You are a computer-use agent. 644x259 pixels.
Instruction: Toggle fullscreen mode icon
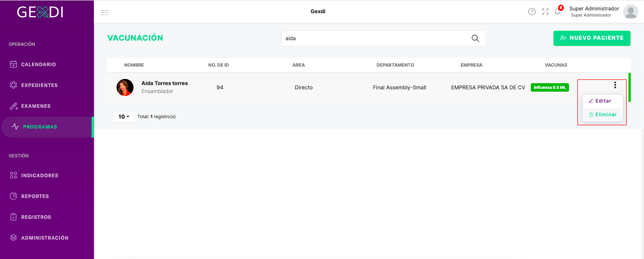click(545, 12)
